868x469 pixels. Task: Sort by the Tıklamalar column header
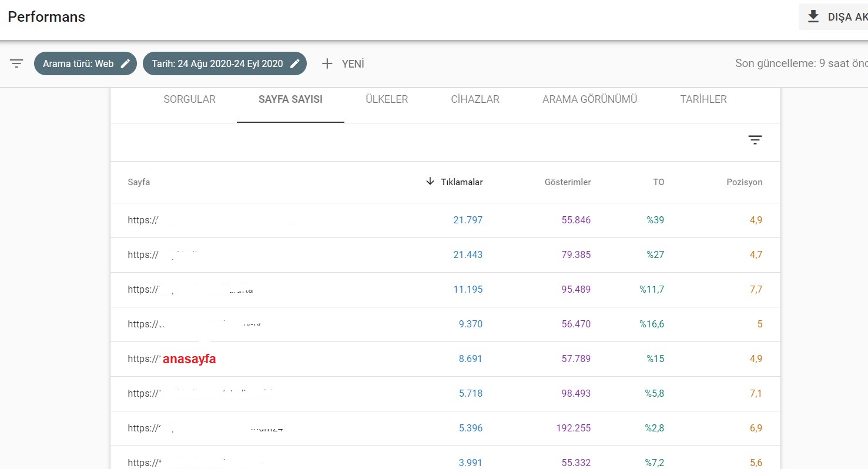click(x=462, y=182)
